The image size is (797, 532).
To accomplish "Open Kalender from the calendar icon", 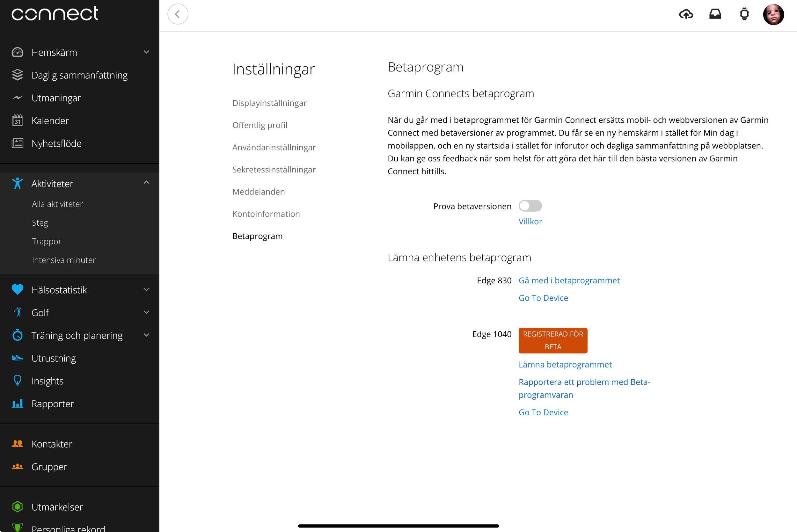I will (x=17, y=120).
